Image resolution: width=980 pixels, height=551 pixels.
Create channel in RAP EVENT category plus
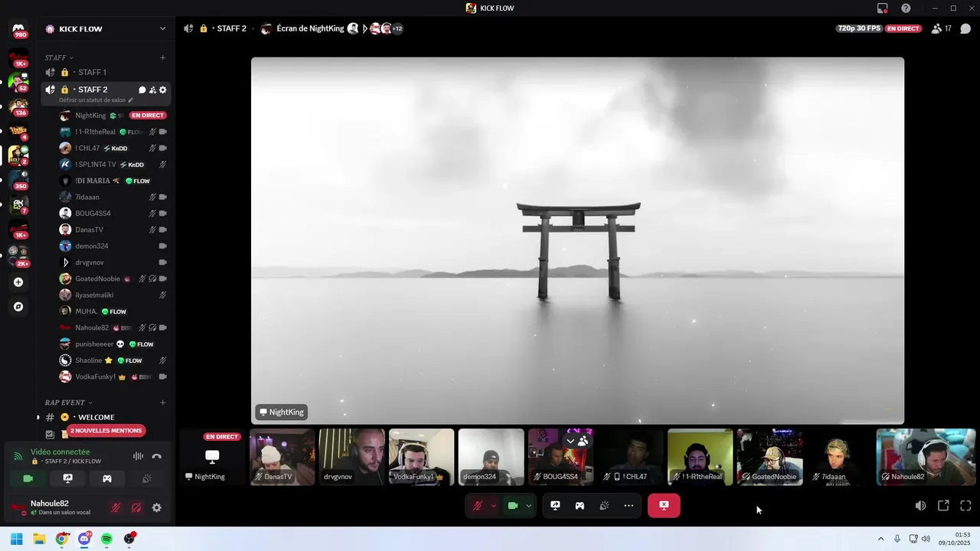[x=162, y=403]
